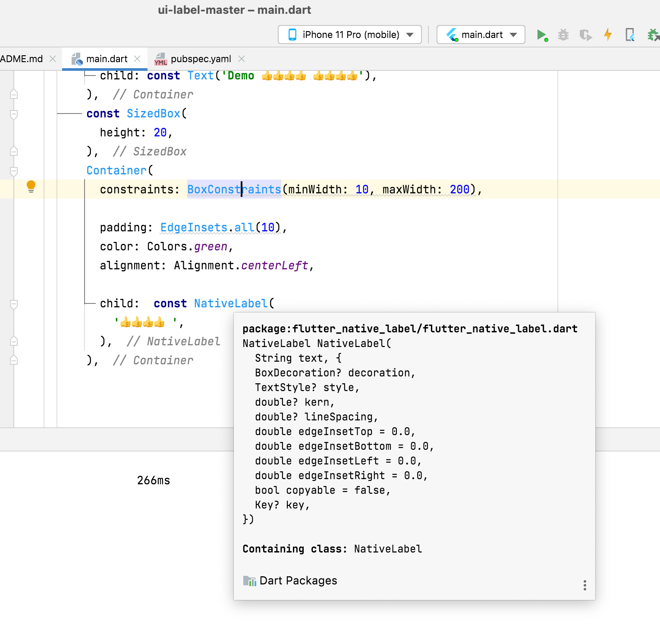Click the iPhone device icon in the selector

[x=292, y=35]
